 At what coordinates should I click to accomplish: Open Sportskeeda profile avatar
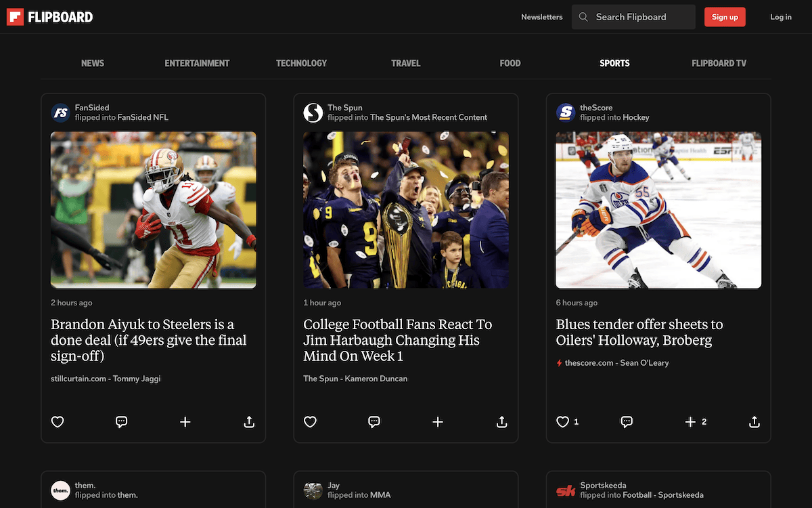coord(566,490)
